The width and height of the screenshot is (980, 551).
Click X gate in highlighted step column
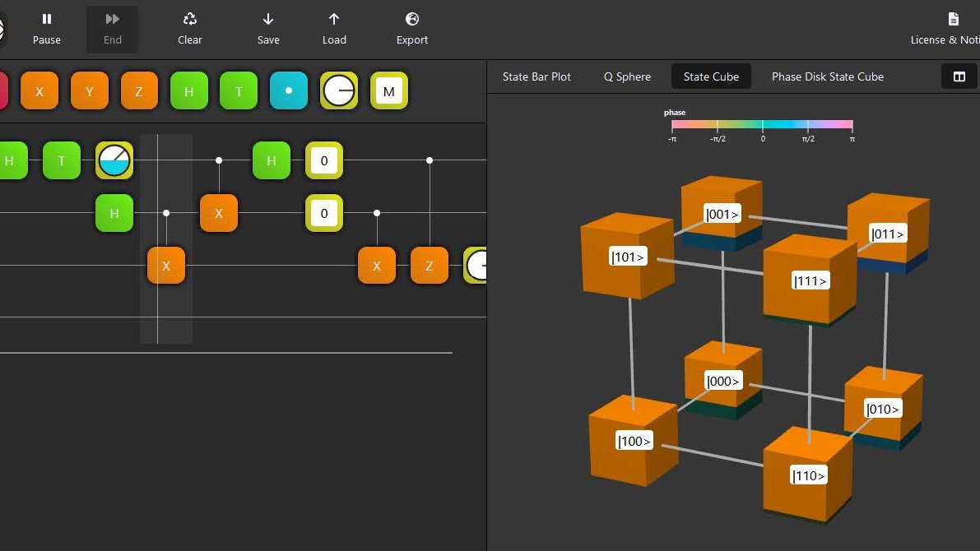click(x=166, y=266)
